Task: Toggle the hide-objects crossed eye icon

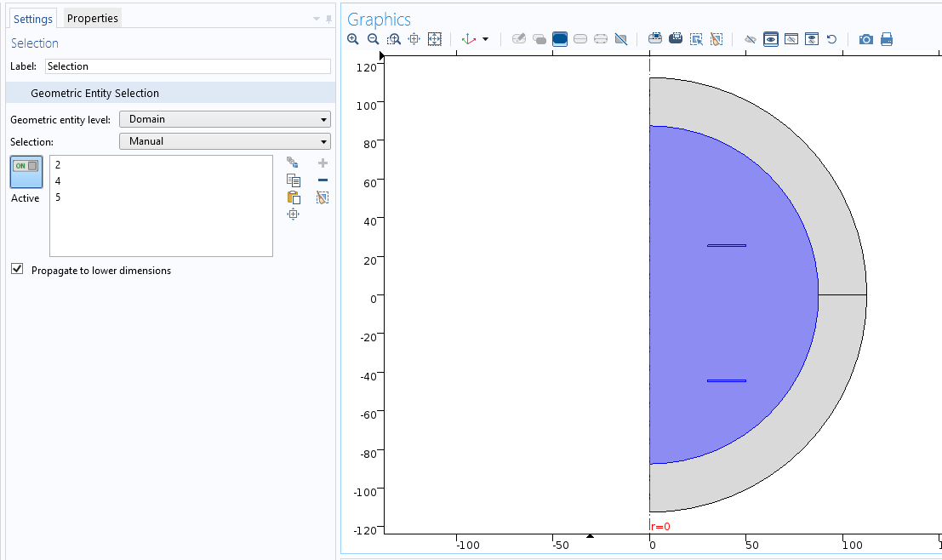Action: (x=750, y=39)
